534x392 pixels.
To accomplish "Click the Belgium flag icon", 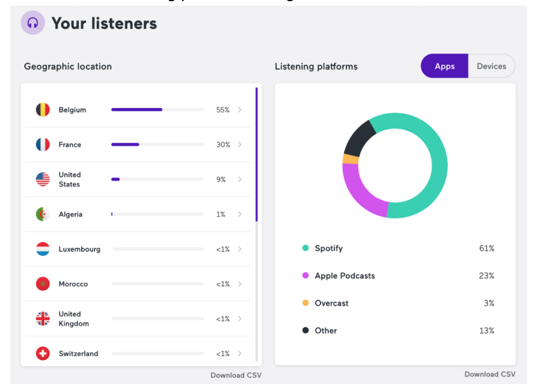I will tap(43, 110).
